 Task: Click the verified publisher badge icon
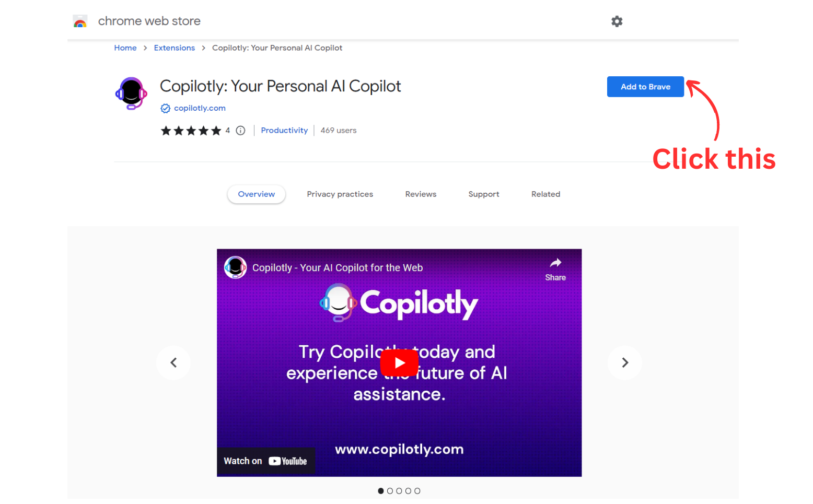165,108
